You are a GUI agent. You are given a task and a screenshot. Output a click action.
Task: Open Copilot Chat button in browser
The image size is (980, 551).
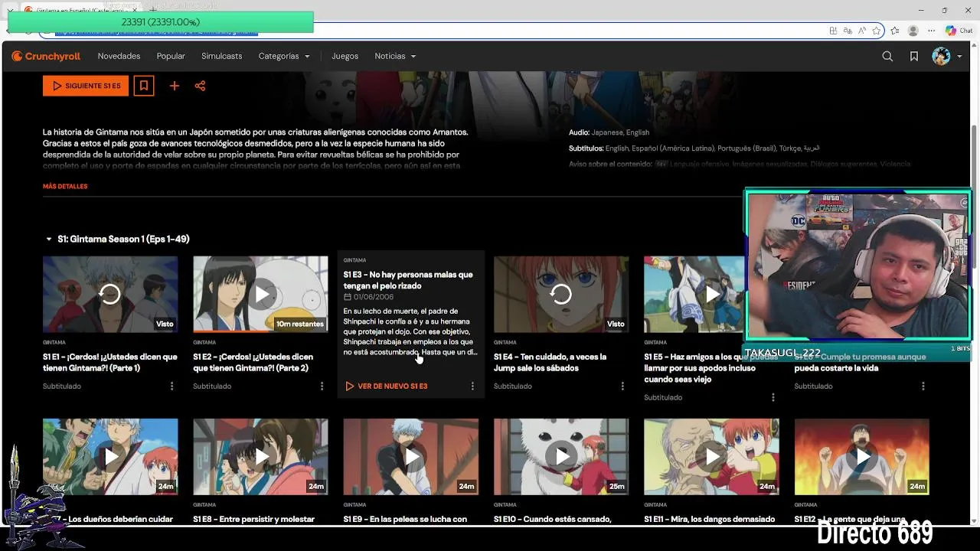click(959, 31)
